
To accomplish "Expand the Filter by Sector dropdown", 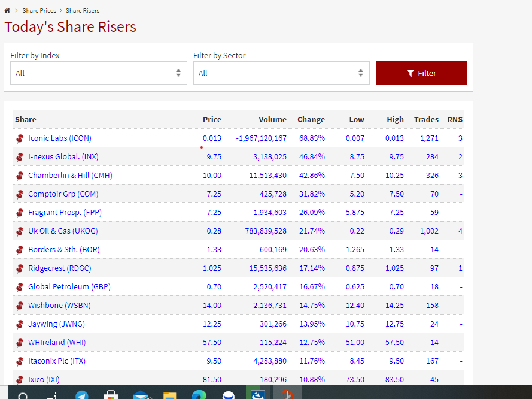I will point(281,73).
